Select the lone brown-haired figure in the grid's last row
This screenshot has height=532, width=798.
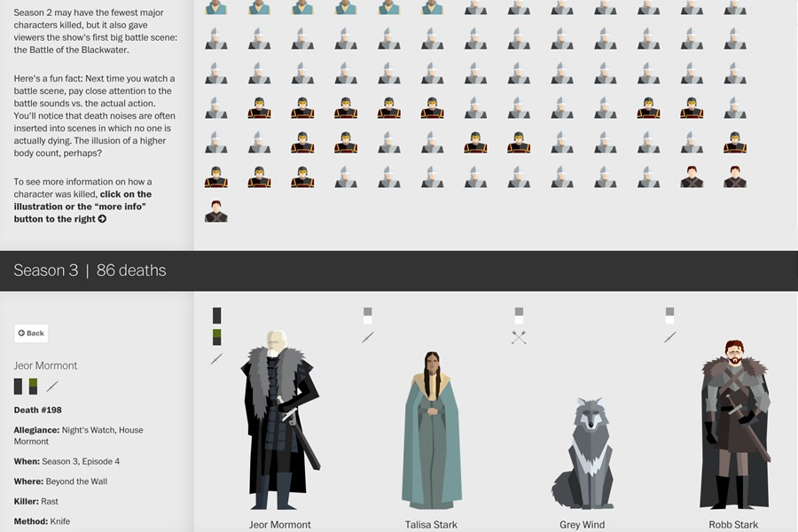pyautogui.click(x=216, y=211)
